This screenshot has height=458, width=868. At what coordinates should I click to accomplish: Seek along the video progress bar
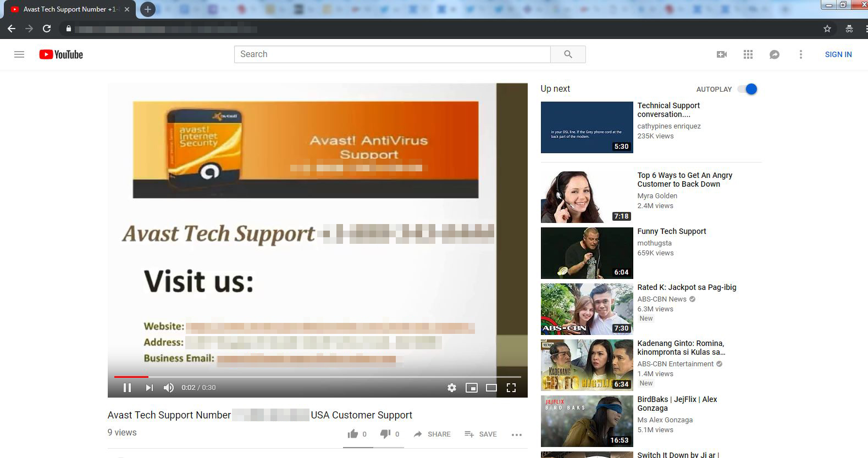(x=317, y=377)
